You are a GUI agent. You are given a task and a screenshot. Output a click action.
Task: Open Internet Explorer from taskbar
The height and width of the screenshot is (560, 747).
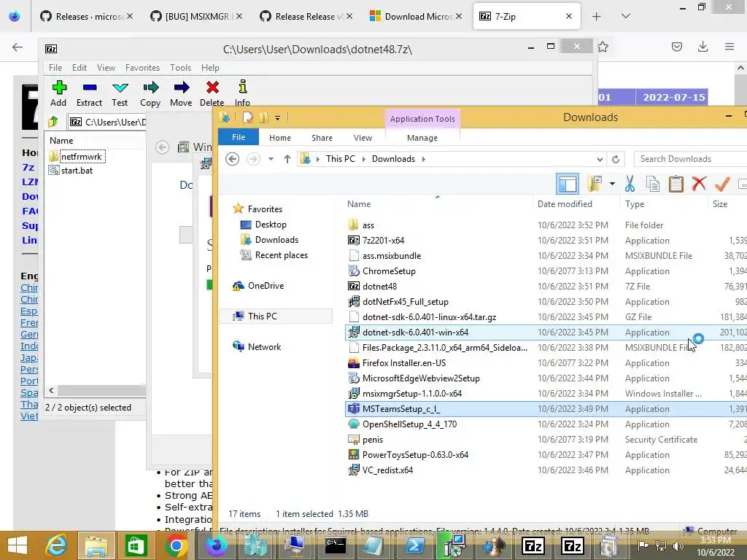tap(56, 545)
